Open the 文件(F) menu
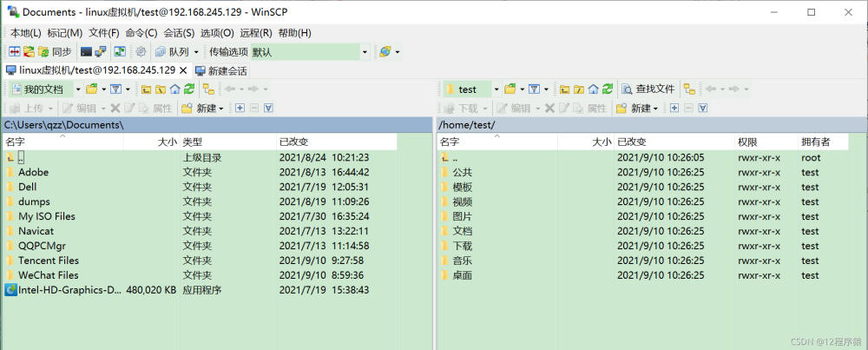The width and height of the screenshot is (868, 350). [104, 33]
